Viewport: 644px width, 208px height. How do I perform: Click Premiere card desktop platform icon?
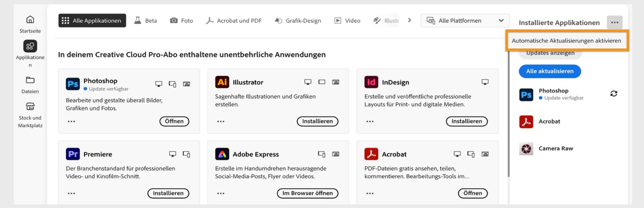(172, 154)
